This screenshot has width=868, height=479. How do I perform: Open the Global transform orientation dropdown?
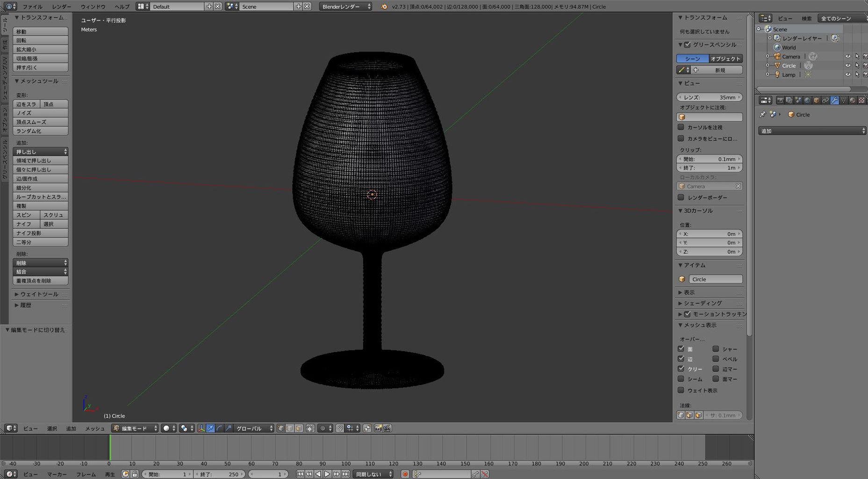click(x=254, y=428)
